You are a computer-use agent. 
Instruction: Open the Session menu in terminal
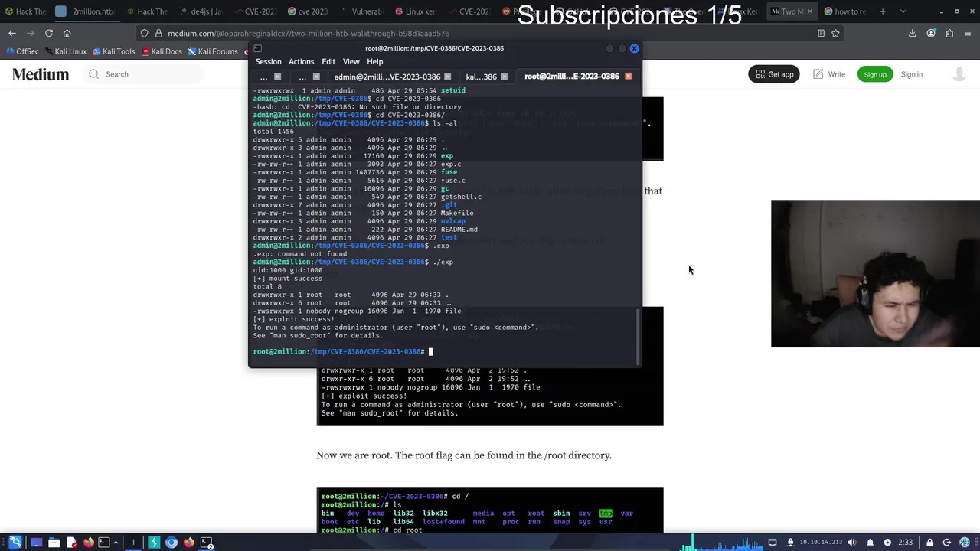coord(268,62)
